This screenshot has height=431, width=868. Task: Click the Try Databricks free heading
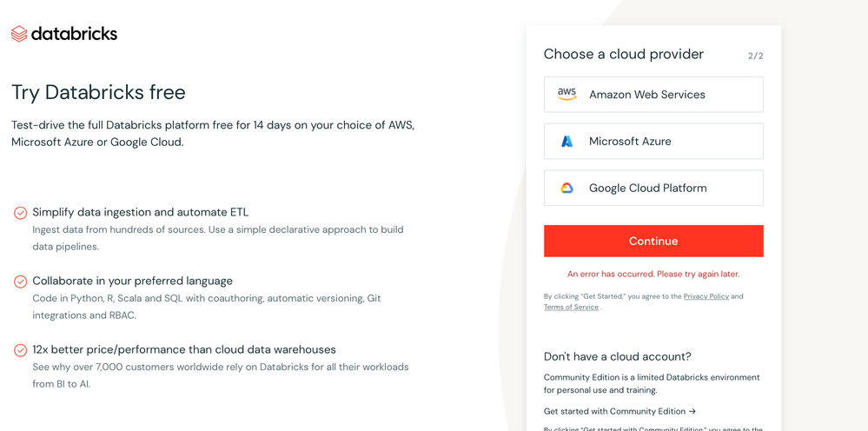coord(98,92)
